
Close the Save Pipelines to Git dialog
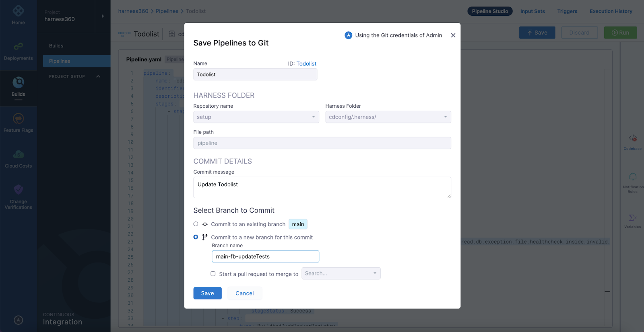453,35
